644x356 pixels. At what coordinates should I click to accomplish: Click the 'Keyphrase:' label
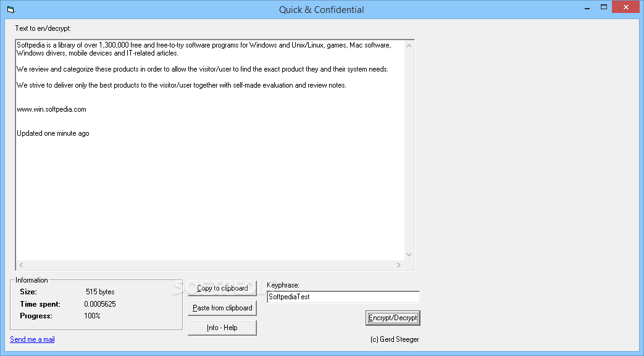283,285
